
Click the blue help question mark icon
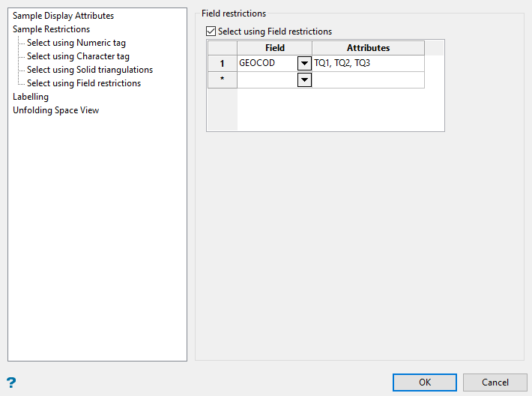[x=11, y=382]
